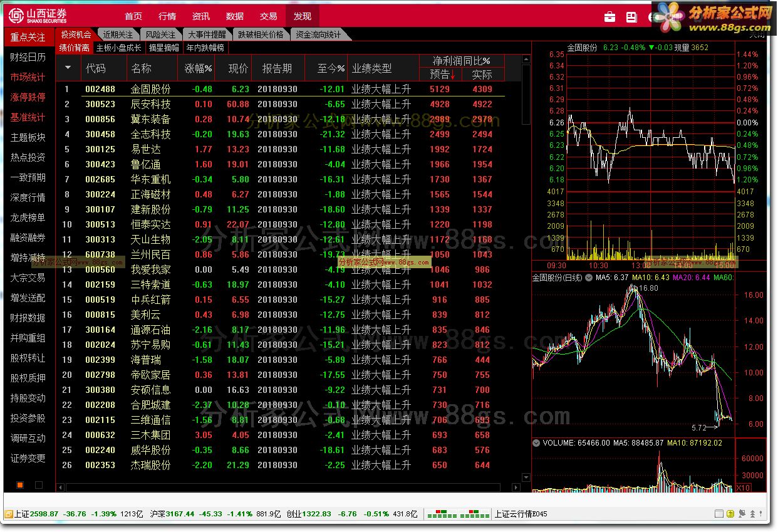
Task: Open 融资融券 in the sidebar
Action: point(28,237)
